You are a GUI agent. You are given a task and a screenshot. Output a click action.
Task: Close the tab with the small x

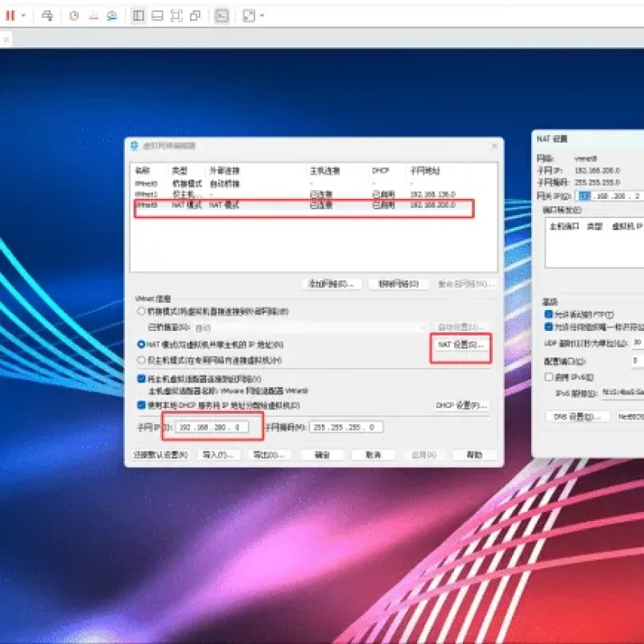6,39
